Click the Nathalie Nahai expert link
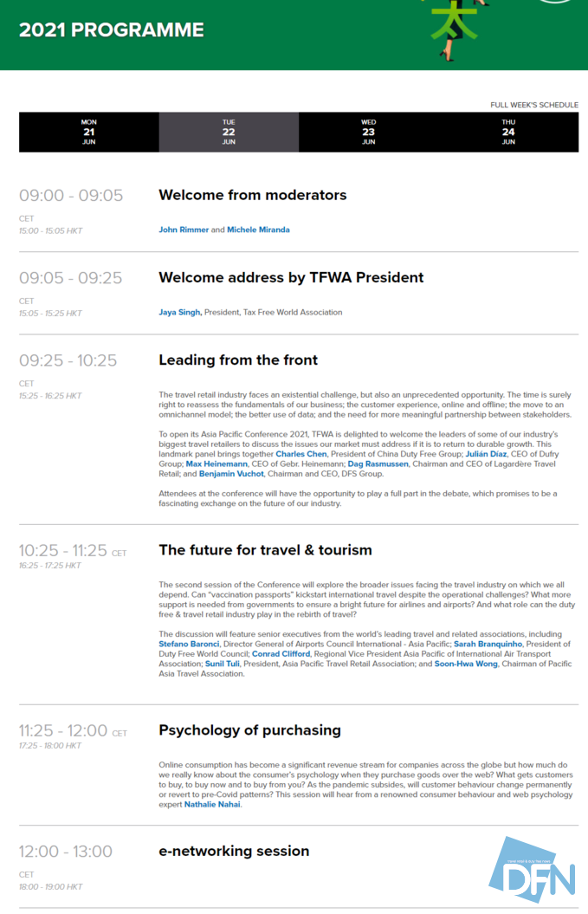The width and height of the screenshot is (588, 914). [x=212, y=805]
